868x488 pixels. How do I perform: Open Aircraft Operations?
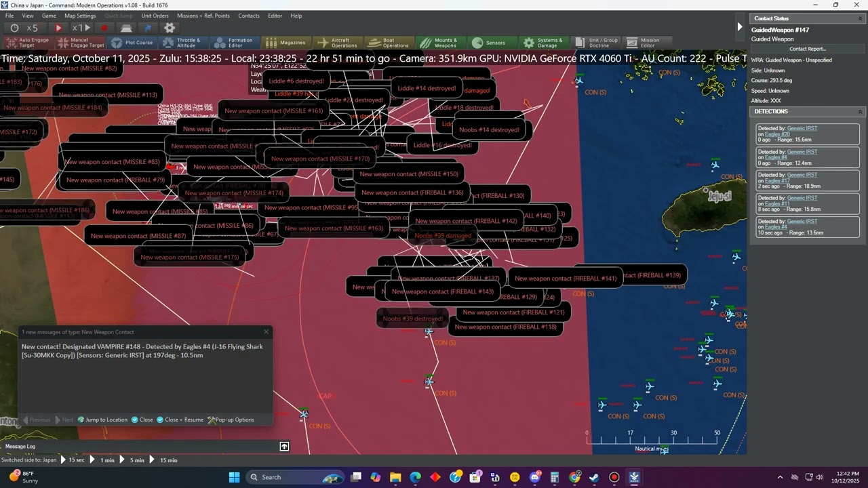pos(337,43)
